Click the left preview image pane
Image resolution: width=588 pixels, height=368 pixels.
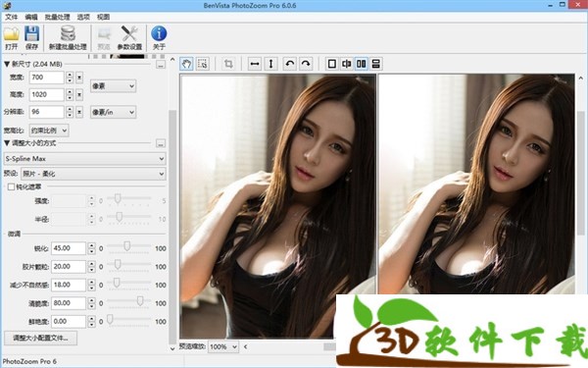278,206
